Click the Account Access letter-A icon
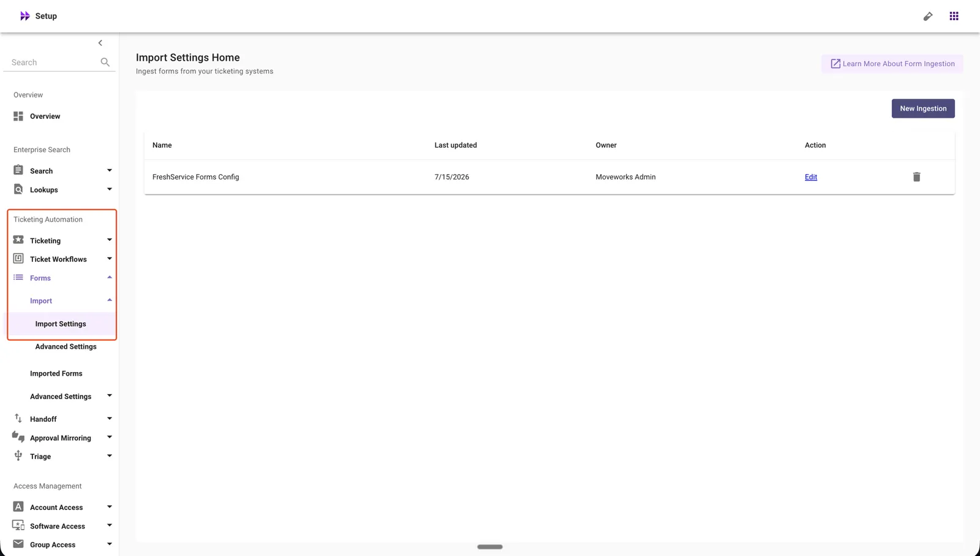This screenshot has width=980, height=556. click(18, 507)
